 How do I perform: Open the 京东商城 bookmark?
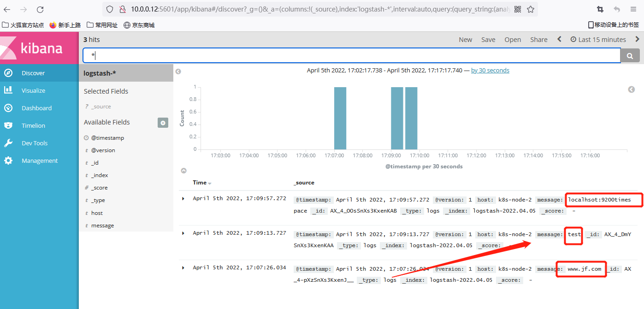139,25
